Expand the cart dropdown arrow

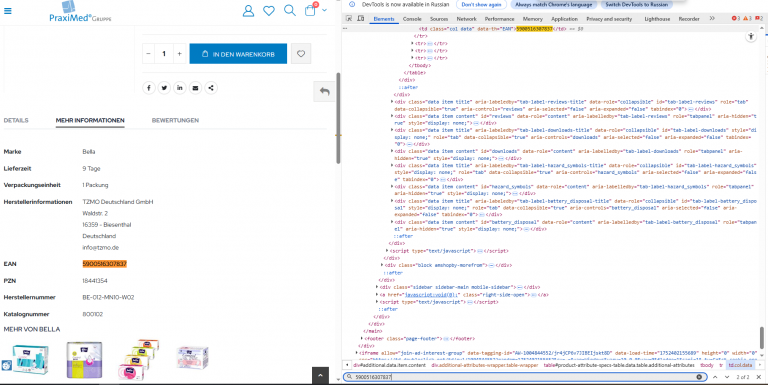(x=324, y=10)
